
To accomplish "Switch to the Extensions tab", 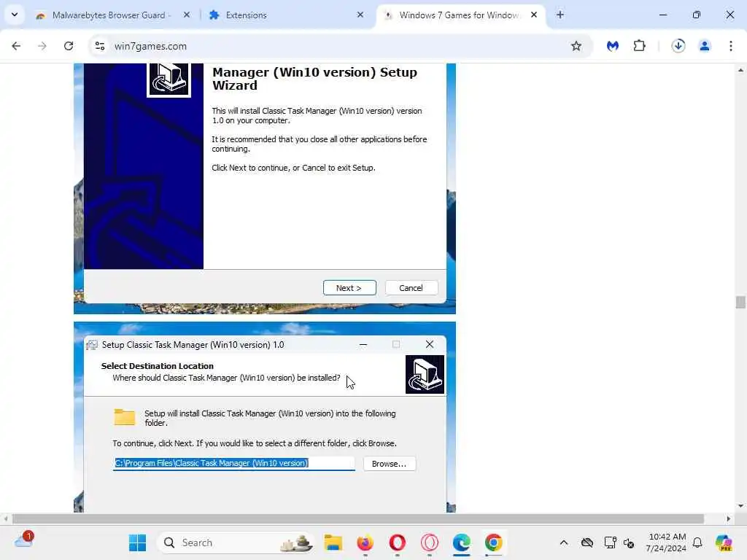I will click(286, 15).
